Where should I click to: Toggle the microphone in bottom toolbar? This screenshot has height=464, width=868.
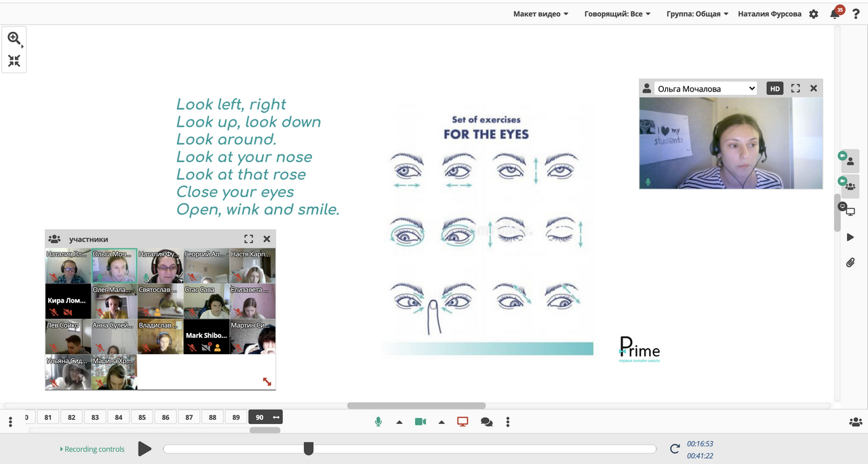[378, 422]
